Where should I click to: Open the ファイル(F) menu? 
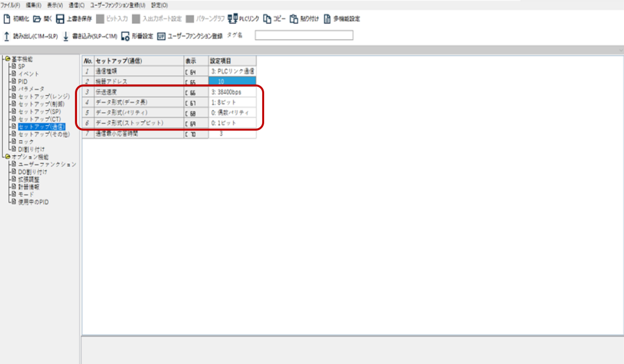[10, 5]
